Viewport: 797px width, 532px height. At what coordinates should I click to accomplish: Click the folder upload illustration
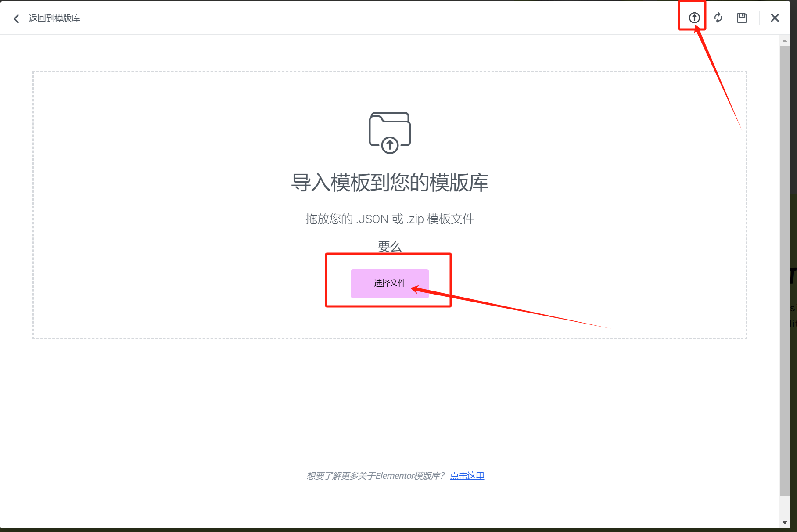click(389, 132)
